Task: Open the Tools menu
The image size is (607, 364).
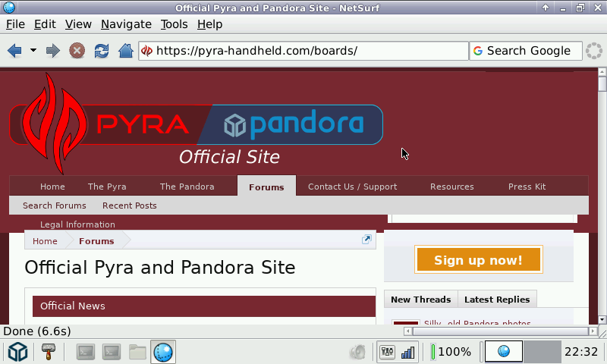Action: (x=174, y=24)
